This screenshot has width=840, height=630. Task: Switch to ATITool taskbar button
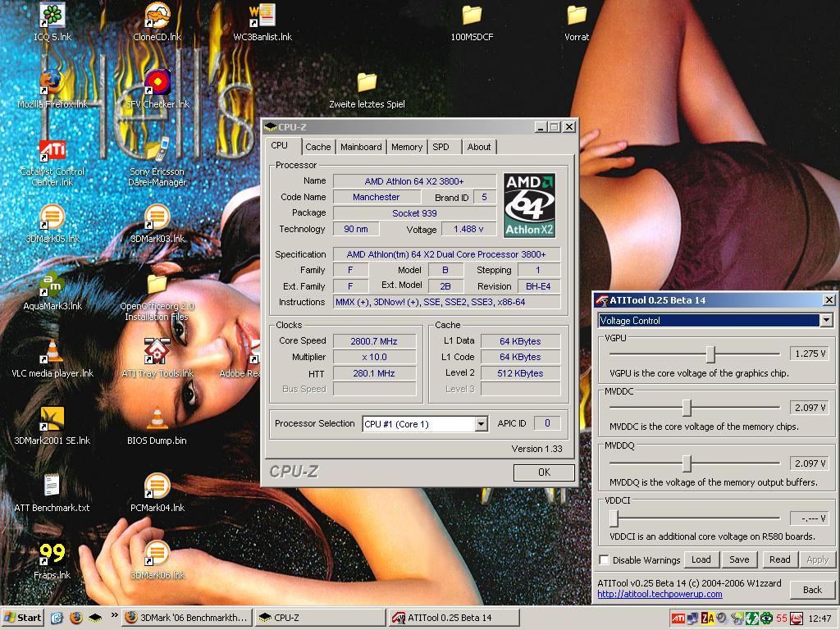pyautogui.click(x=454, y=618)
